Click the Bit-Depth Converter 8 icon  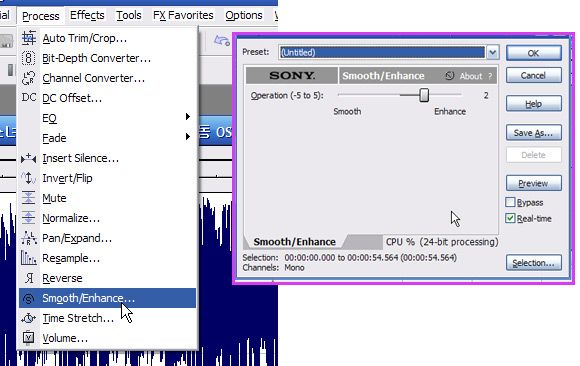tap(28, 58)
